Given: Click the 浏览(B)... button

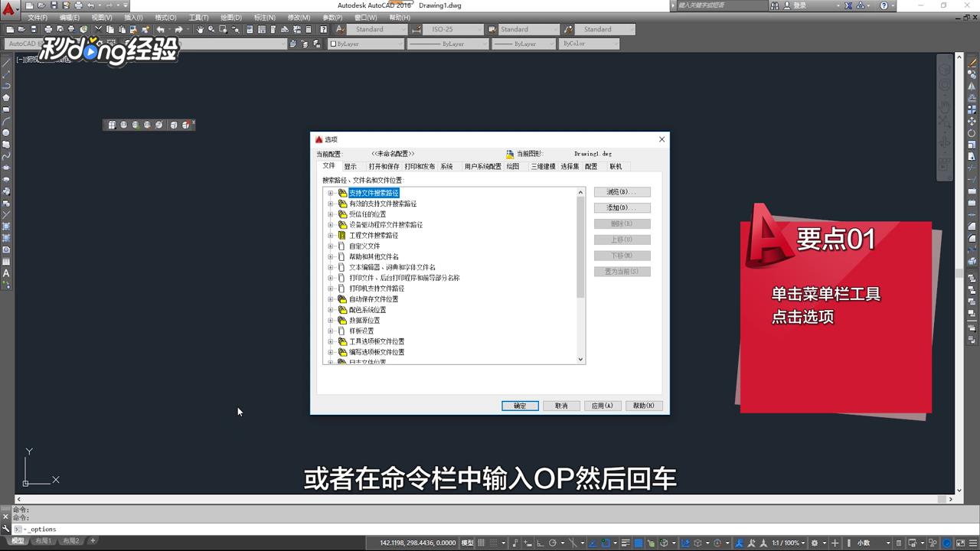Looking at the screenshot, I should (x=622, y=192).
